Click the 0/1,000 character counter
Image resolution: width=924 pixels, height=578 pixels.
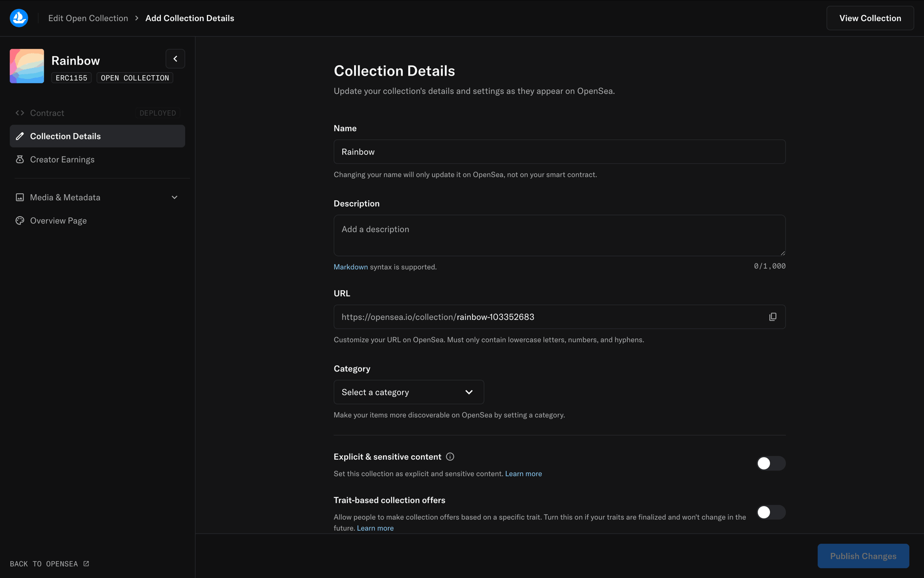tap(770, 266)
